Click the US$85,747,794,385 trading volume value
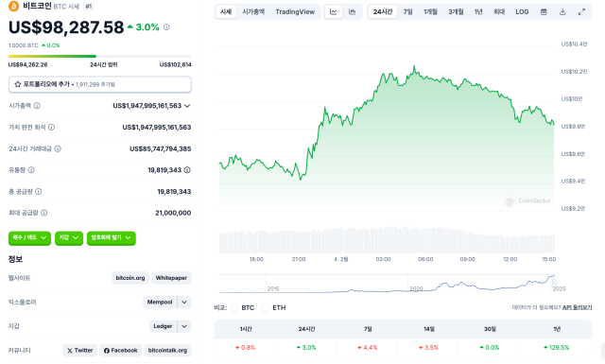 click(x=160, y=148)
